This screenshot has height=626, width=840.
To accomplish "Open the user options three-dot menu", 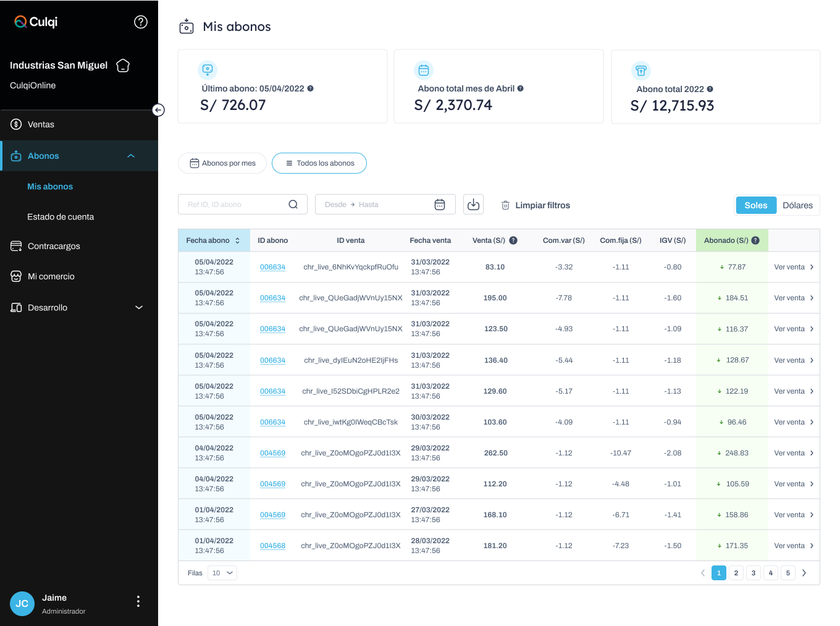I will tap(138, 601).
